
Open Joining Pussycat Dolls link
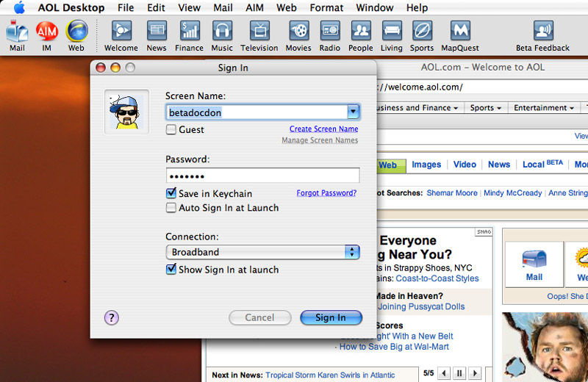pyautogui.click(x=421, y=306)
